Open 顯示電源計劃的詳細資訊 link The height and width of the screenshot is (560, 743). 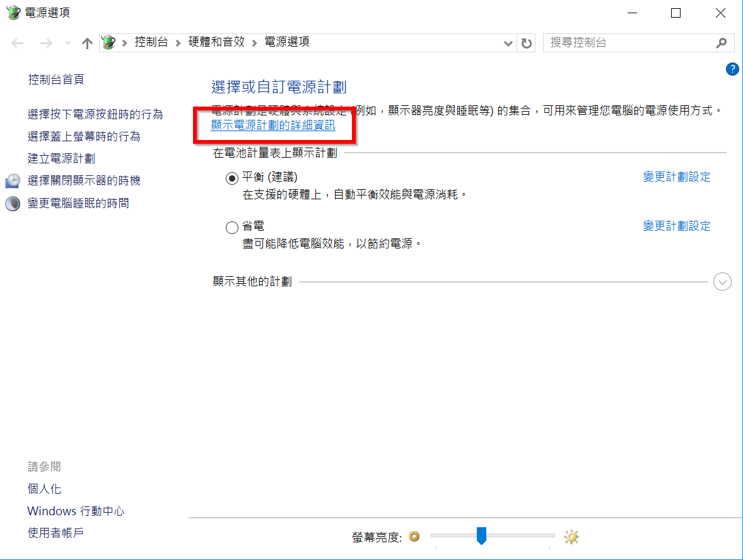coord(273,125)
